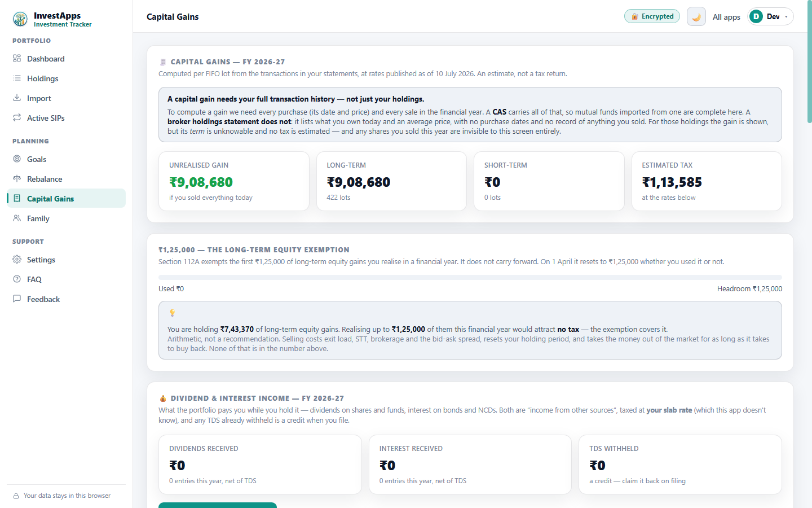Click the receipt icon by Capital Gains heading
812x508 pixels.
[x=163, y=62]
